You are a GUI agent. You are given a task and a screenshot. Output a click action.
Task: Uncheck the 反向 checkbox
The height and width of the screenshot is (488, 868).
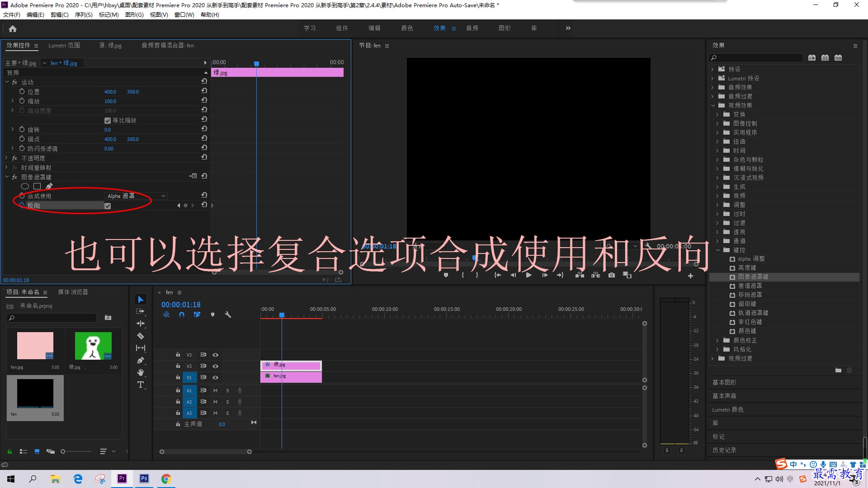(108, 206)
